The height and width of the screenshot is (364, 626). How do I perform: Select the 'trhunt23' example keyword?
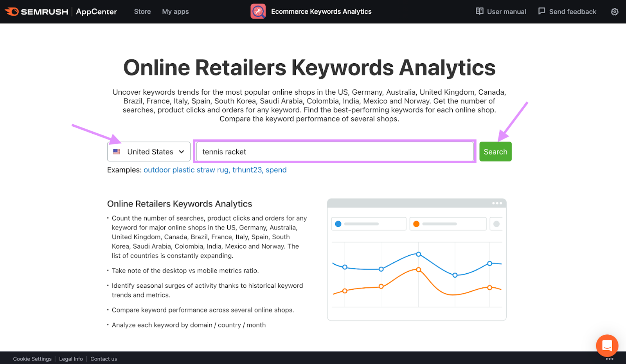tap(247, 170)
